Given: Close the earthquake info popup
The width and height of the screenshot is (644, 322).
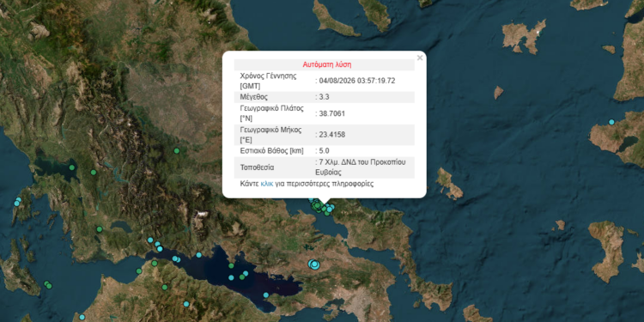Looking at the screenshot, I should [x=419, y=58].
